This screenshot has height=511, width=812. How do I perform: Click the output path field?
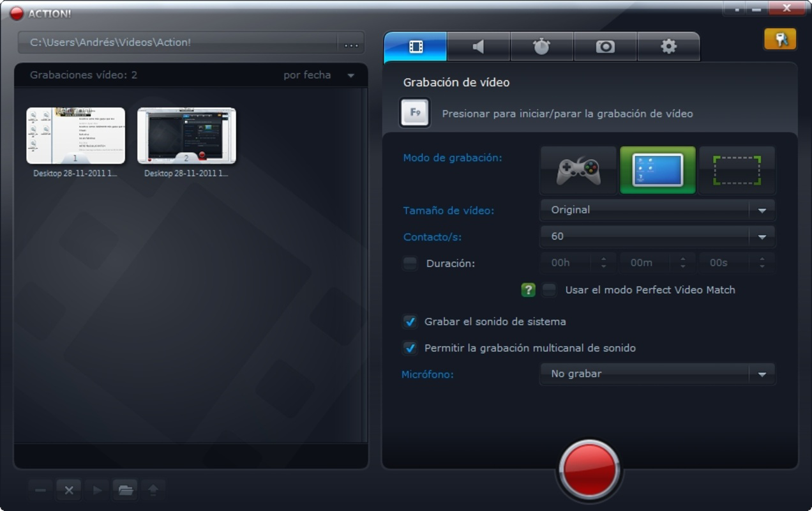178,43
